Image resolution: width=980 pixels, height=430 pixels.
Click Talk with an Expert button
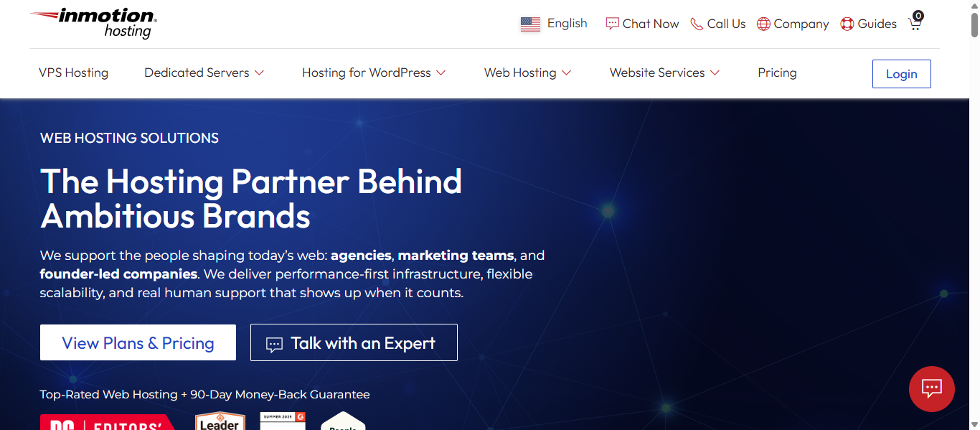[354, 342]
